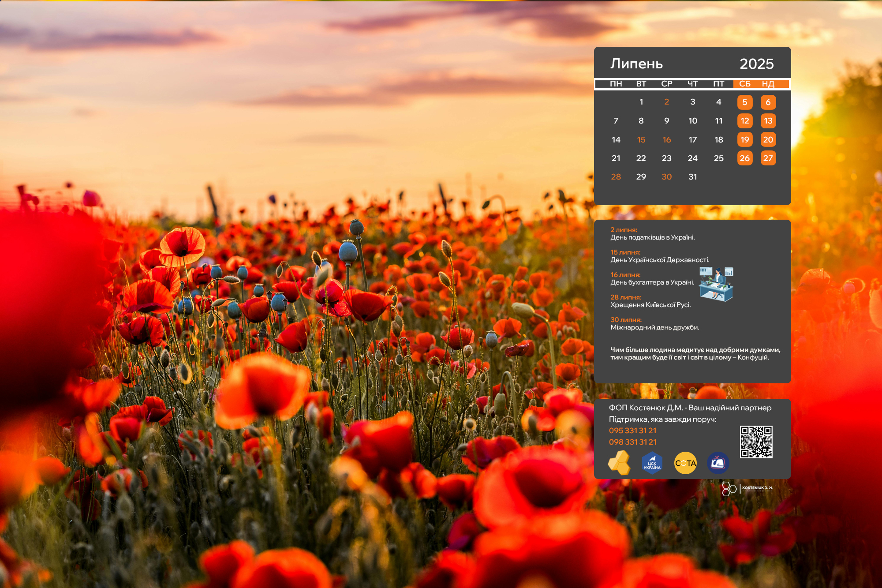Click the '28 липня:' event heading
This screenshot has width=882, height=588.
click(x=626, y=297)
